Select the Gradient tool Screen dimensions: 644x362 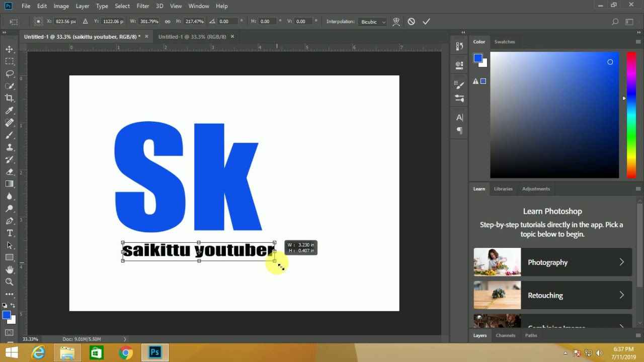(x=10, y=184)
